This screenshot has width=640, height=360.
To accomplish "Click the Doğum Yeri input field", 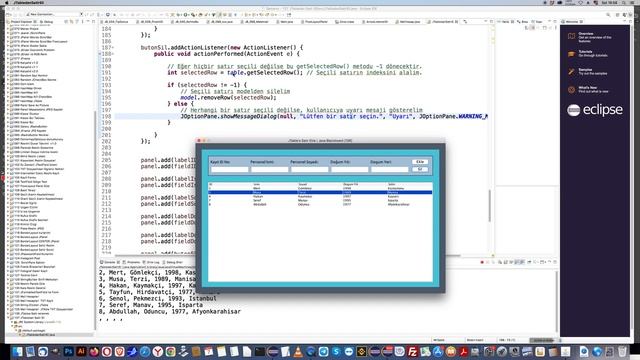I will pos(389,169).
